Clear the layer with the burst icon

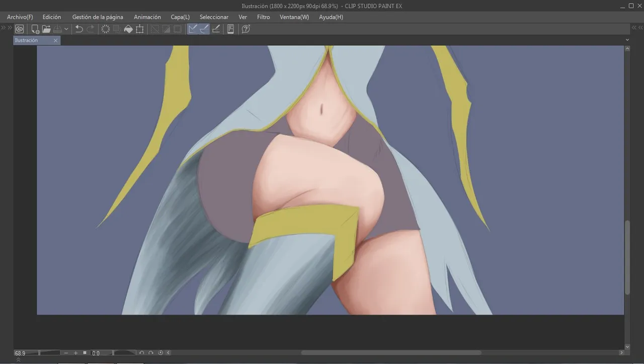coord(105,29)
